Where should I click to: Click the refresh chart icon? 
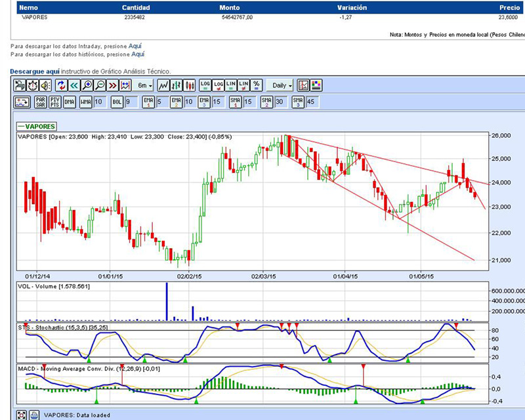click(x=60, y=85)
